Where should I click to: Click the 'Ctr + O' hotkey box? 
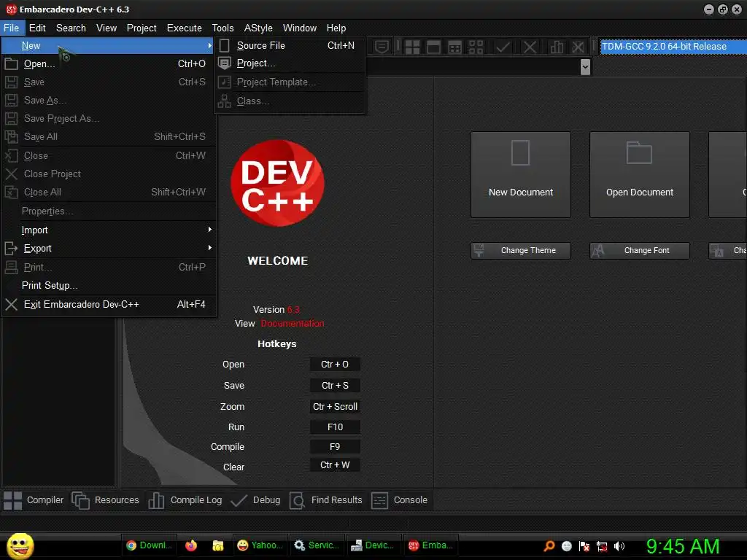point(335,365)
